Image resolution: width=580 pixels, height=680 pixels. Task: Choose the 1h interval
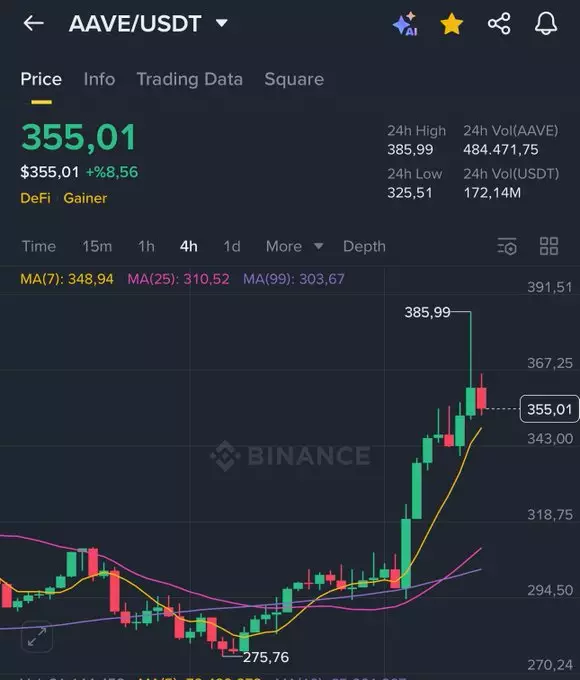pyautogui.click(x=146, y=246)
